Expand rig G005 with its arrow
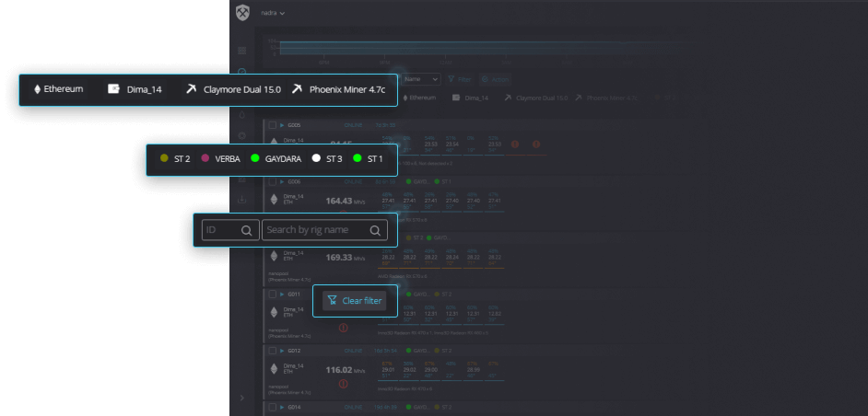This screenshot has height=416, width=868. click(x=282, y=125)
